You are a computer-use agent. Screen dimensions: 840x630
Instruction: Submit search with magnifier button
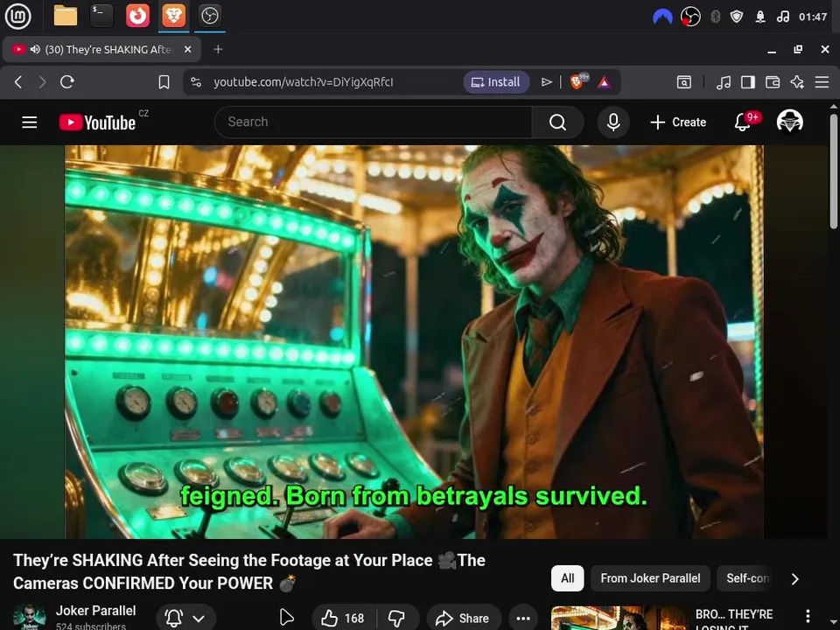coord(557,122)
